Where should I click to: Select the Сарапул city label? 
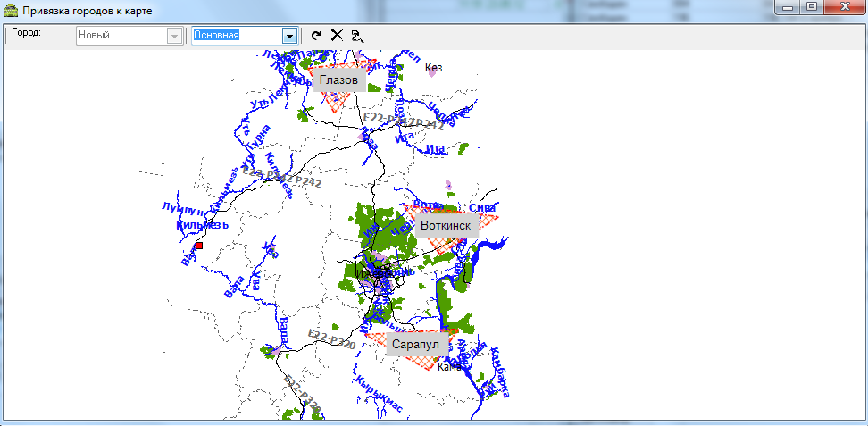tap(416, 344)
